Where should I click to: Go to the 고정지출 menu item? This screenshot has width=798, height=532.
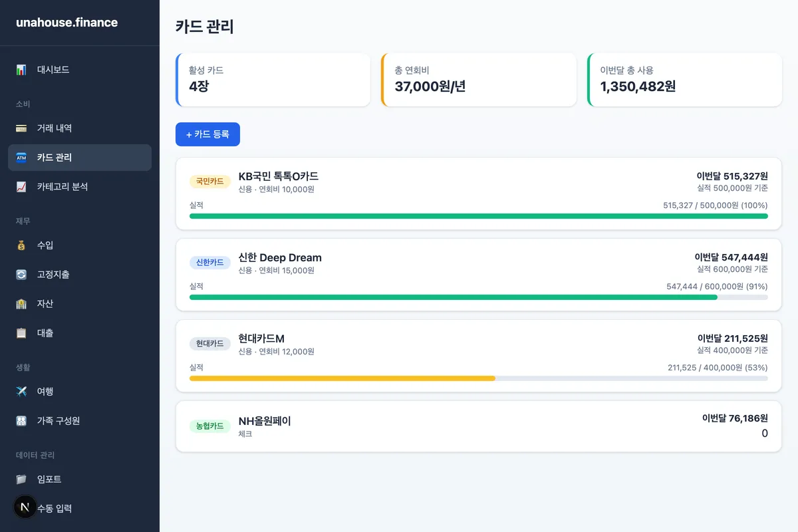coord(53,275)
